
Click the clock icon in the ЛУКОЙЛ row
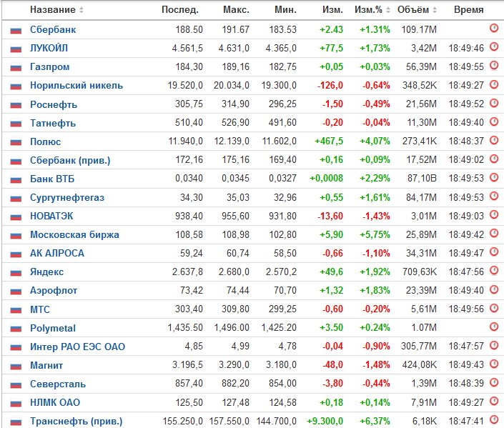pyautogui.click(x=494, y=47)
